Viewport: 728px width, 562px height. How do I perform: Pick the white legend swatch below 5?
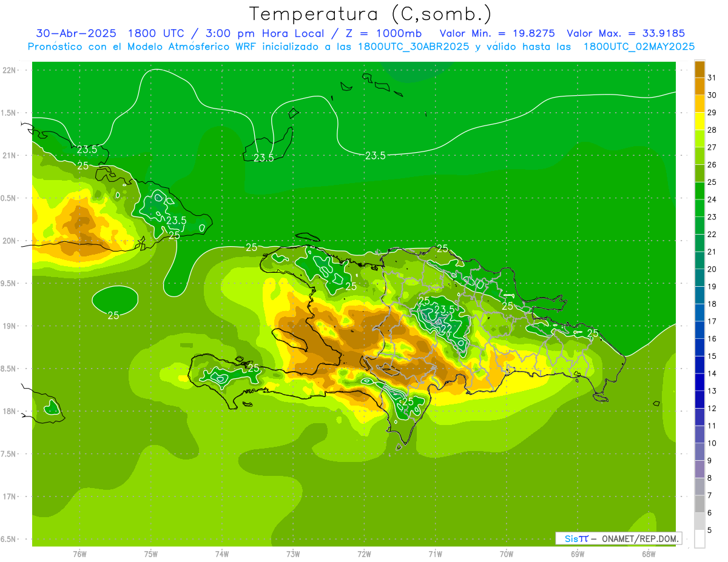click(699, 538)
